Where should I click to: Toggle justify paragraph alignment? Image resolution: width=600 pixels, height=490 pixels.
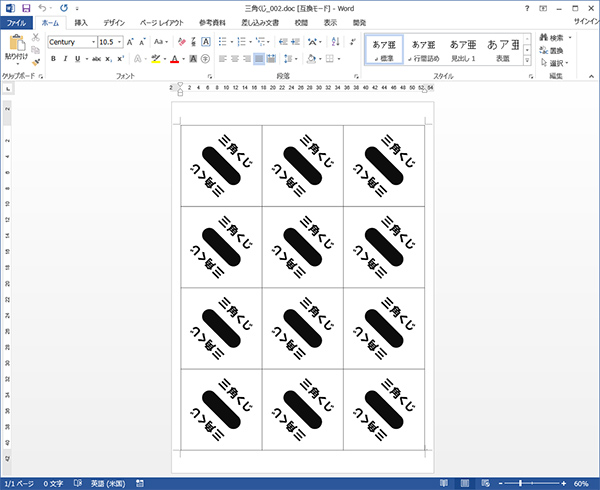point(259,59)
